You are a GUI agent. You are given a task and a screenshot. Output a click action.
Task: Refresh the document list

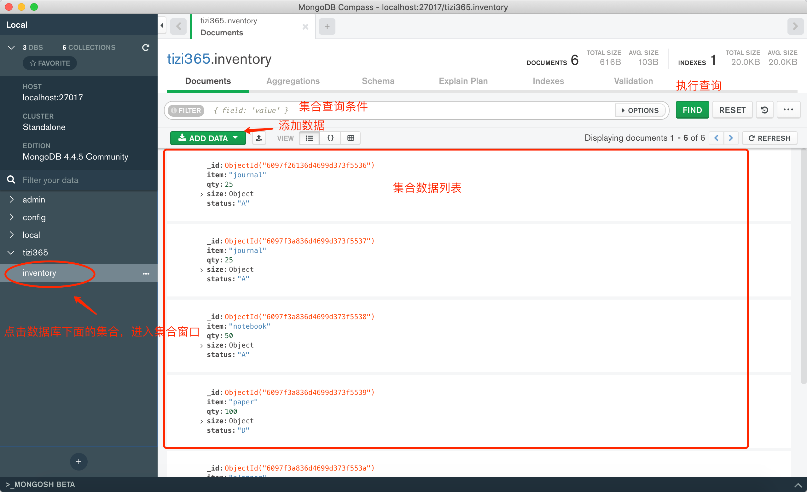(x=769, y=138)
